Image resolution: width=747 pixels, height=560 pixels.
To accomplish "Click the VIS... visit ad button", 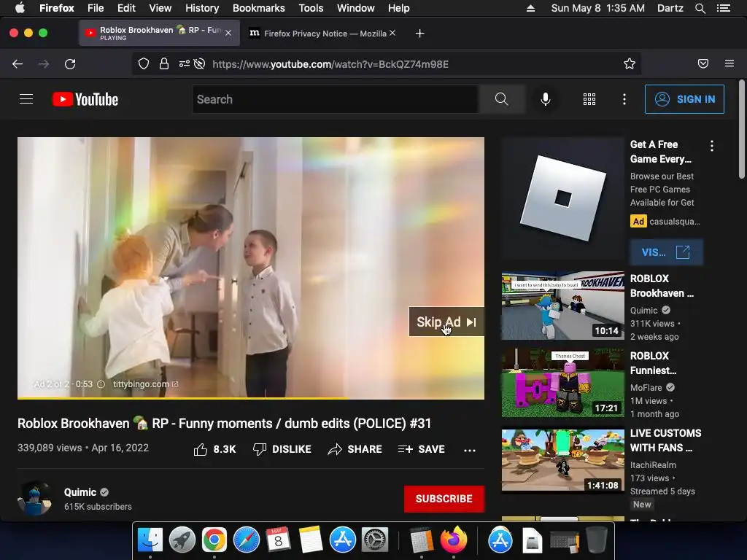I will click(x=666, y=252).
